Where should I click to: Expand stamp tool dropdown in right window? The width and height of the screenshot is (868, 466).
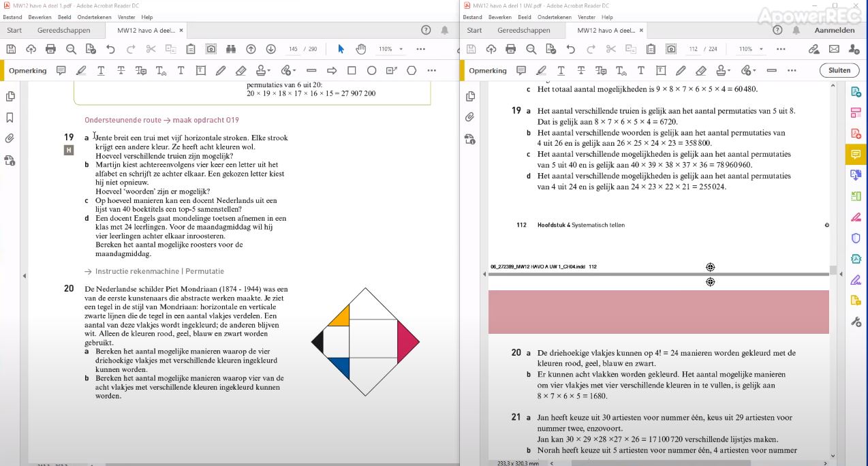(728, 70)
